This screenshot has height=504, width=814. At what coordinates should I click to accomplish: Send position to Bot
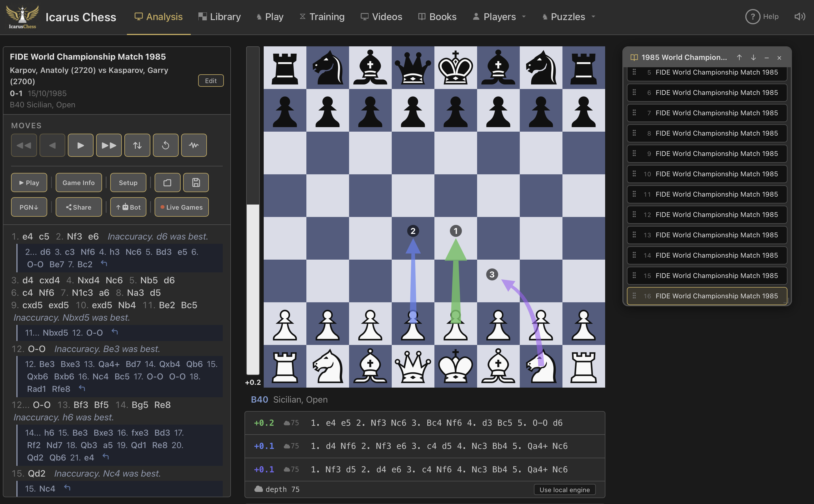[128, 207]
